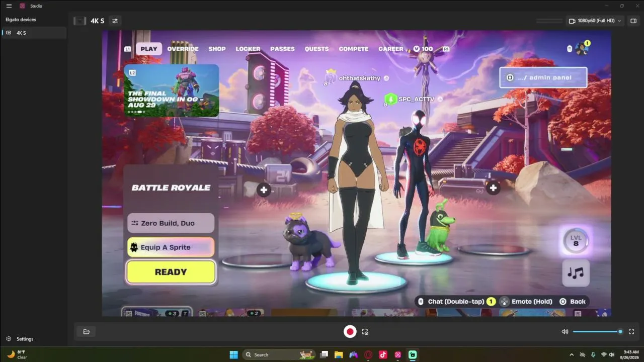Open Chat (Double-tap) prompt
Screen dimensions: 644x362
[x=456, y=302]
